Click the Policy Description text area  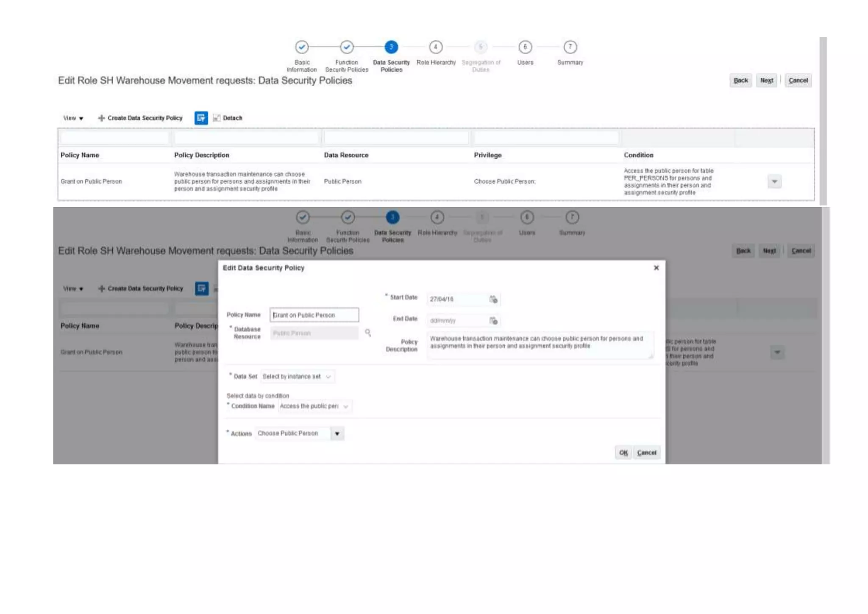pyautogui.click(x=540, y=345)
